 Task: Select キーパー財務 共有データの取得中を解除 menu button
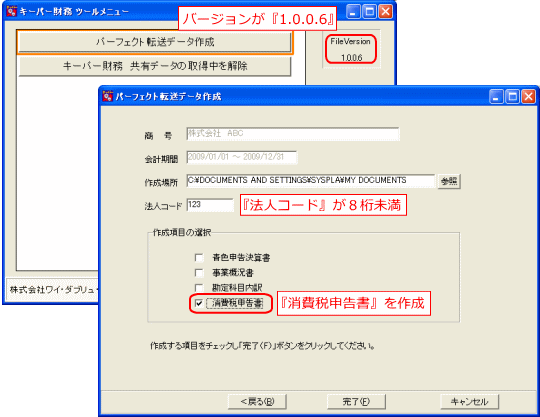coord(155,66)
